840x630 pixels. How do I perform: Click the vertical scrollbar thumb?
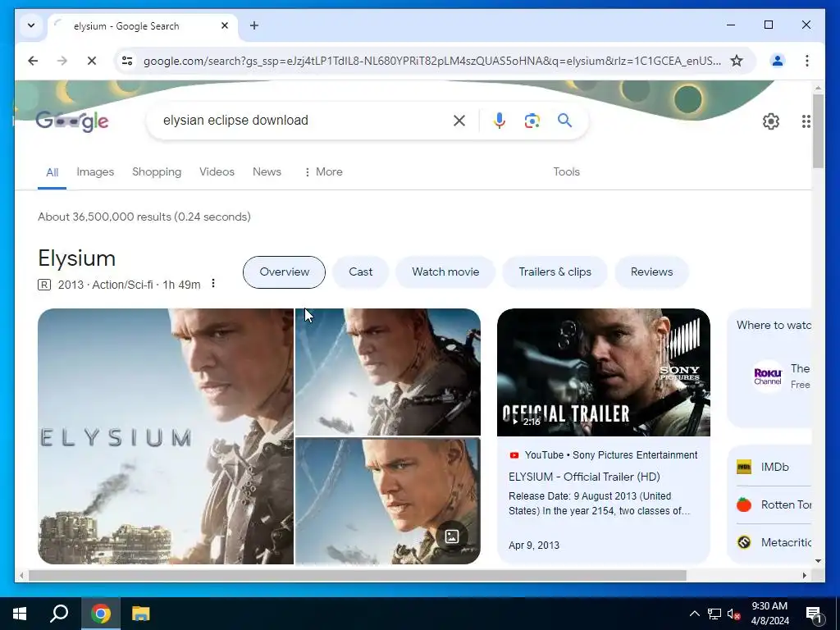click(x=818, y=132)
